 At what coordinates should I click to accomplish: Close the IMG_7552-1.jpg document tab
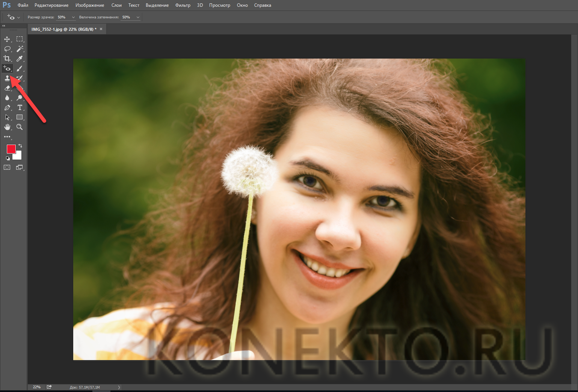pos(101,29)
